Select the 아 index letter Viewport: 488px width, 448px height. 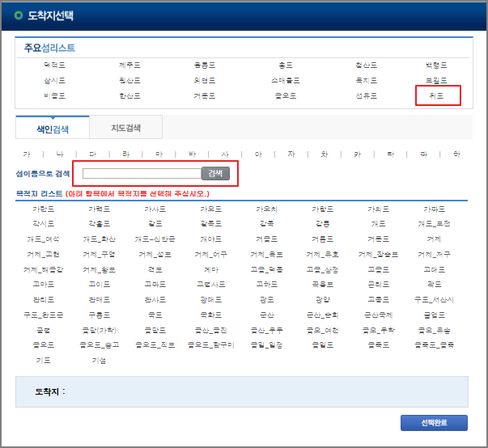click(x=258, y=154)
